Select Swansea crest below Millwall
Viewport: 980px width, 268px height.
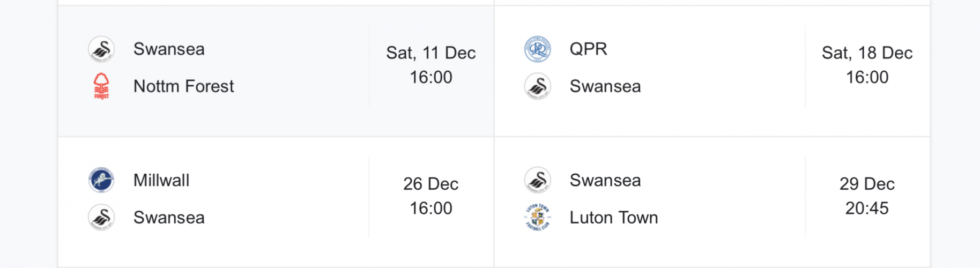[101, 218]
